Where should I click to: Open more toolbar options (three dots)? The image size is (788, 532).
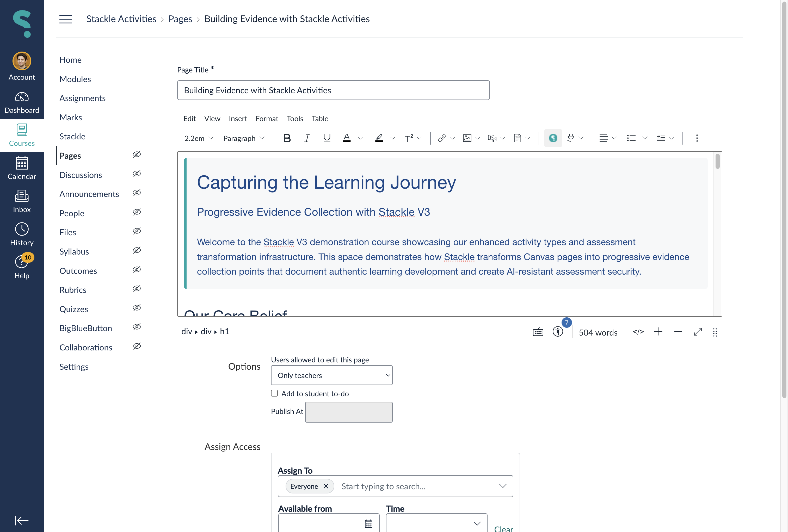[697, 138]
